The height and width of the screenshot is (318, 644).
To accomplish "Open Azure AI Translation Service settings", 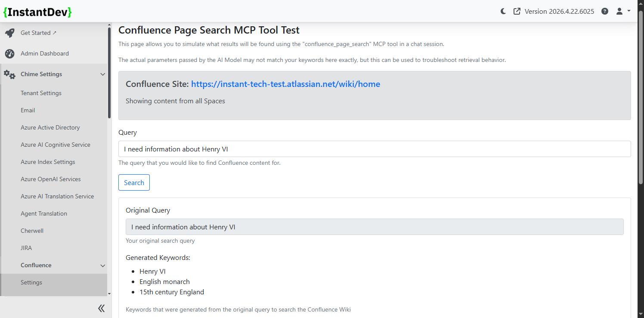I will click(57, 196).
